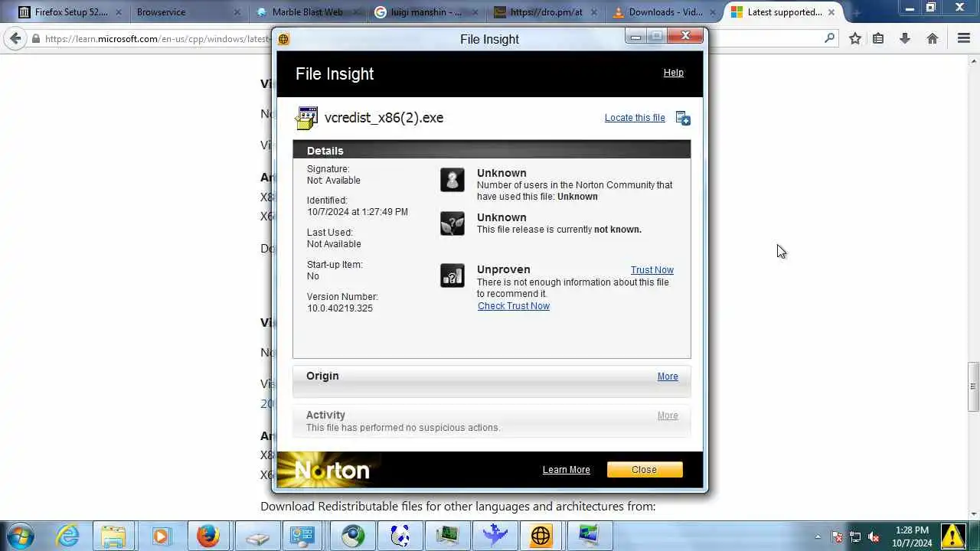This screenshot has height=551, width=980.
Task: Open the Control Panel taskbar icon
Action: (x=302, y=536)
